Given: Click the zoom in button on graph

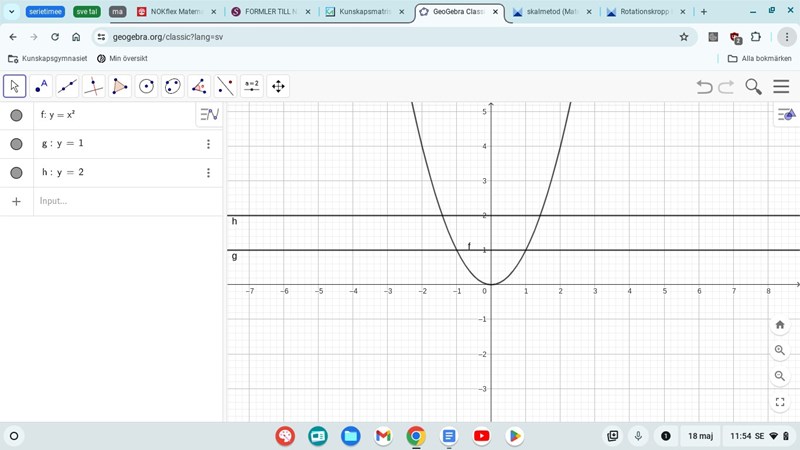Looking at the screenshot, I should (x=780, y=351).
